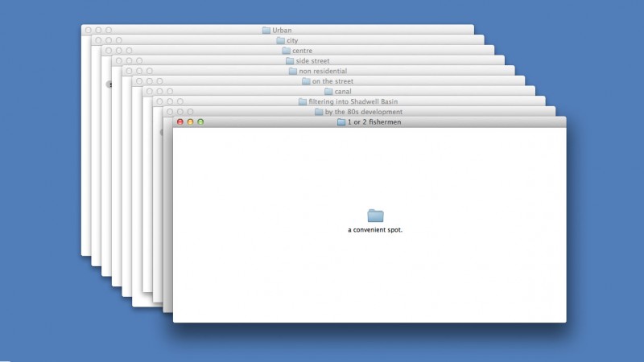Close the 'side street' window with its first gray button
The width and height of the screenshot is (644, 362).
[x=119, y=61]
